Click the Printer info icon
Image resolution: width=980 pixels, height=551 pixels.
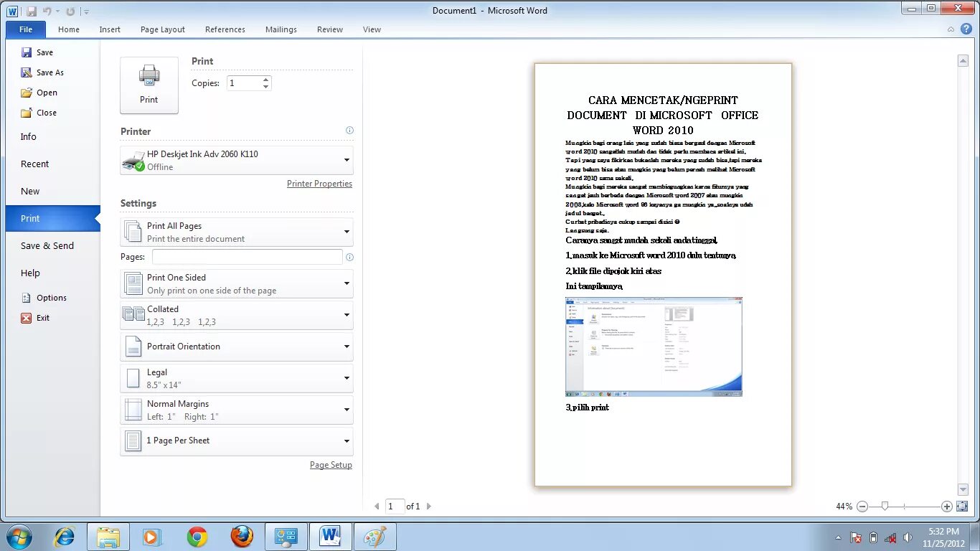[349, 131]
